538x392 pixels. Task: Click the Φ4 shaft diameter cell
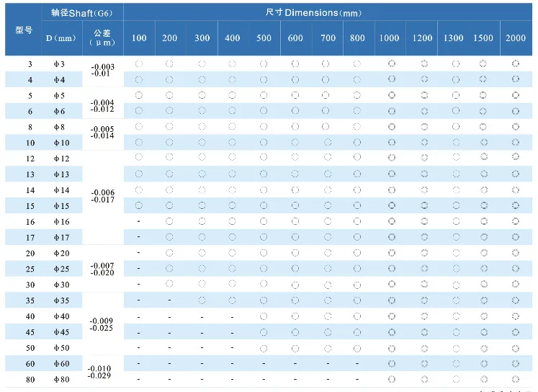[59, 80]
